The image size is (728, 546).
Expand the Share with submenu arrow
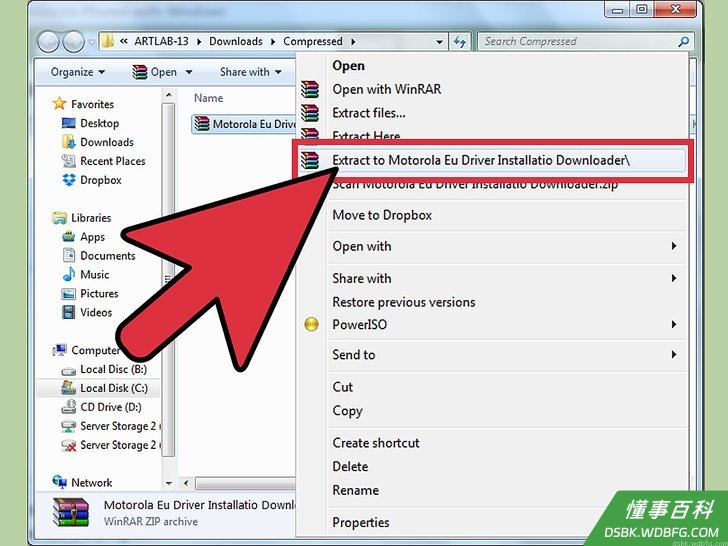click(x=674, y=278)
